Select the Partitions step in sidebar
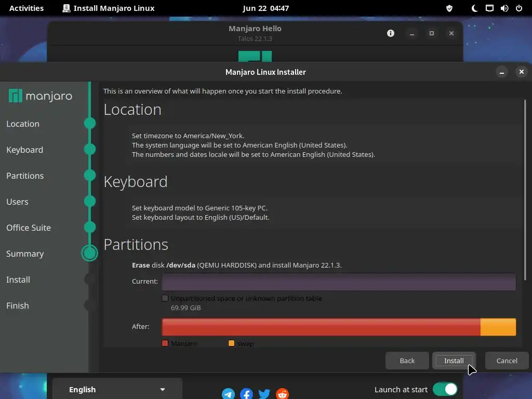This screenshot has height=399, width=532. click(25, 176)
